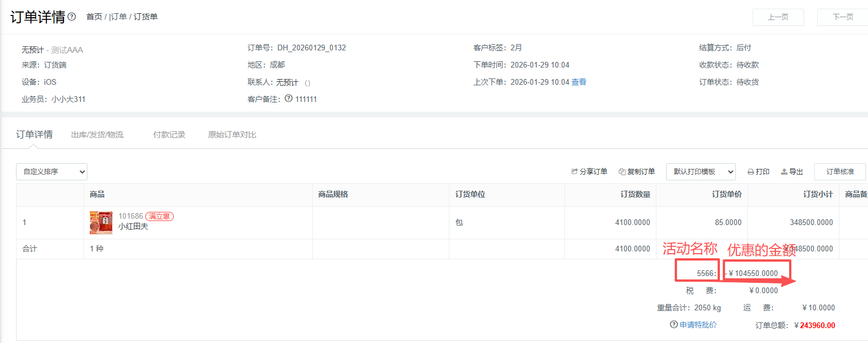Approve the order with 订单核准
Viewport: 868px width, 343px height.
pyautogui.click(x=840, y=172)
